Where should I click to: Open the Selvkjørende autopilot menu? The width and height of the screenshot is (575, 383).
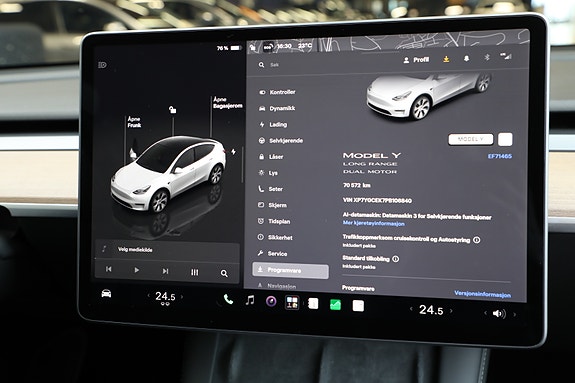[x=281, y=141]
